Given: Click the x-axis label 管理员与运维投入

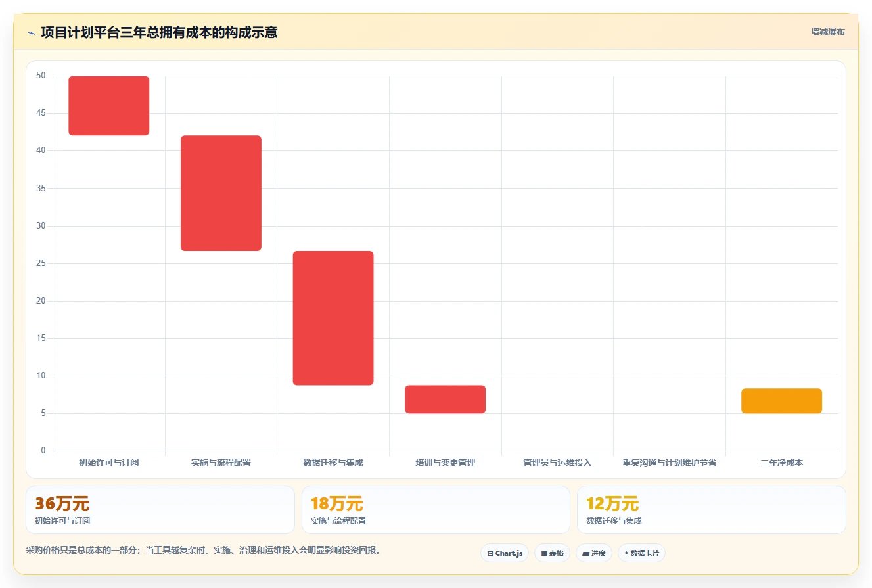Looking at the screenshot, I should (x=557, y=463).
